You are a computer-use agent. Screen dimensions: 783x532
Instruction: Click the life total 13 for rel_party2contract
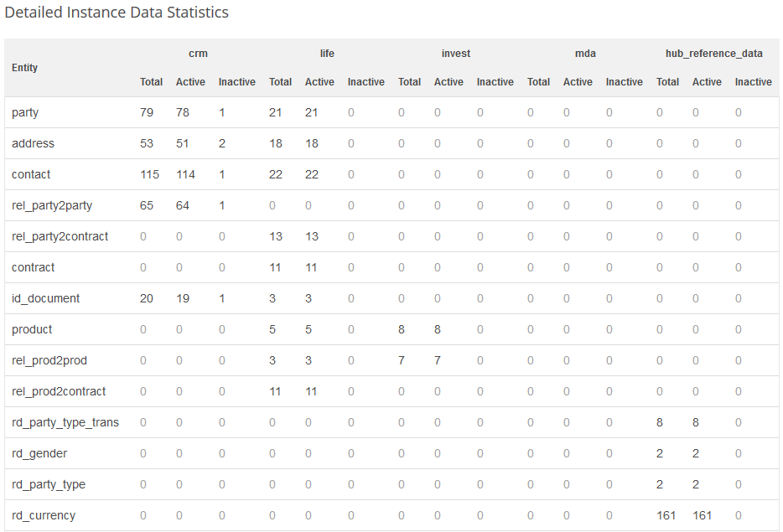276,236
